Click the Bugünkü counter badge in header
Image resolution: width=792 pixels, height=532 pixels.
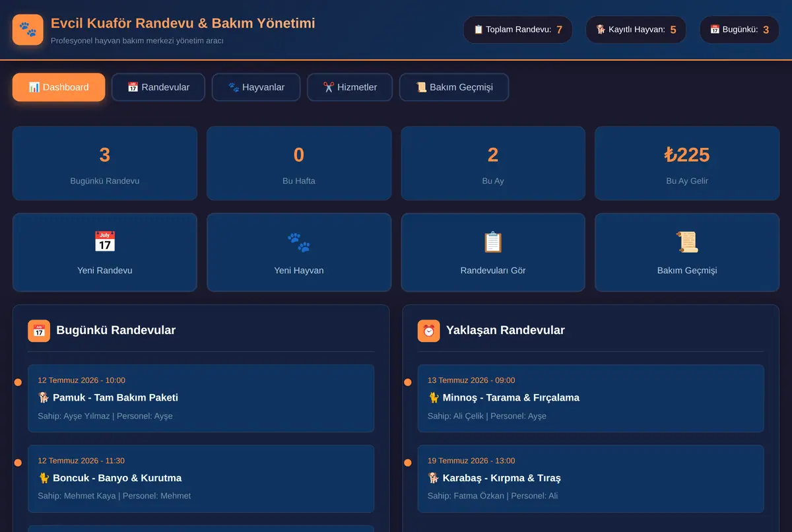(x=739, y=30)
